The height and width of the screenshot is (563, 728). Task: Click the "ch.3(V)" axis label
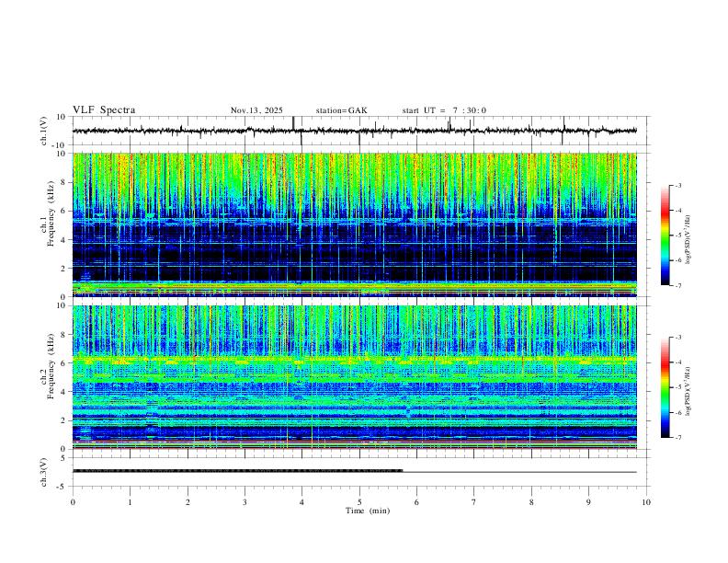(x=44, y=473)
